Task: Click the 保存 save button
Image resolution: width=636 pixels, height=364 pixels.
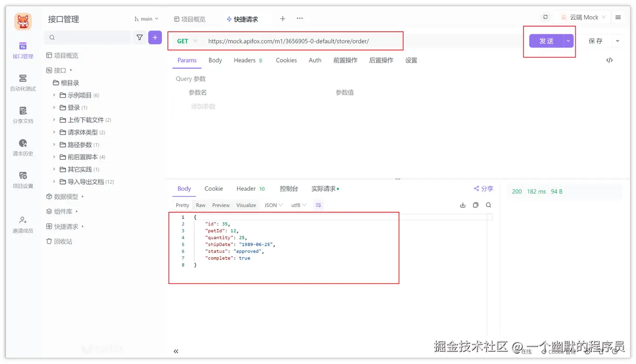Action: 595,41
